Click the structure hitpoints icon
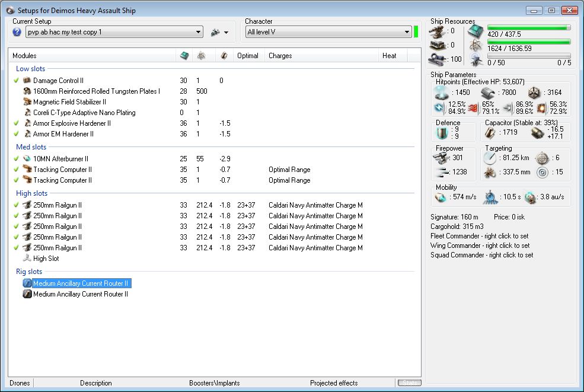 [x=534, y=93]
